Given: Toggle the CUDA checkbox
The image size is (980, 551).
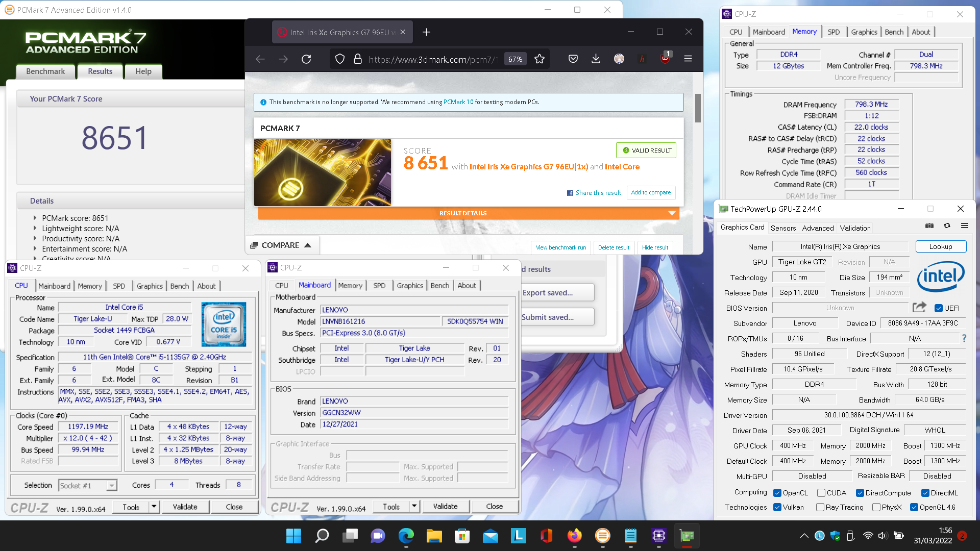Looking at the screenshot, I should (821, 493).
